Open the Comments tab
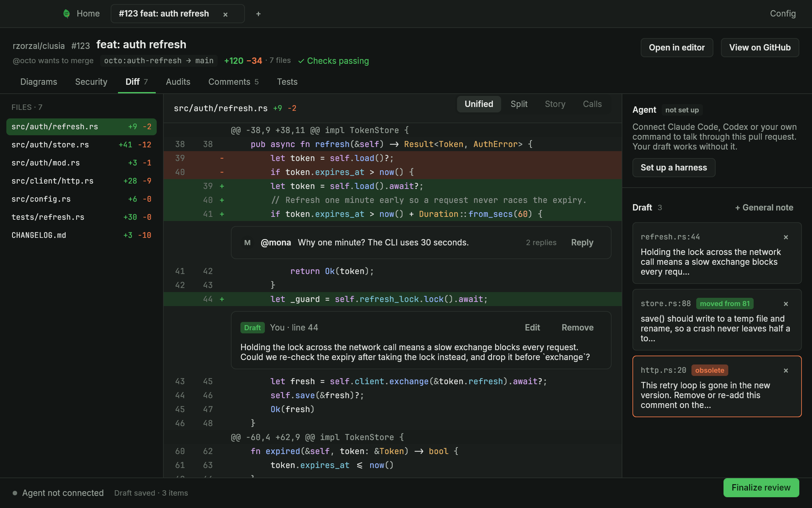812x508 pixels. (x=233, y=82)
